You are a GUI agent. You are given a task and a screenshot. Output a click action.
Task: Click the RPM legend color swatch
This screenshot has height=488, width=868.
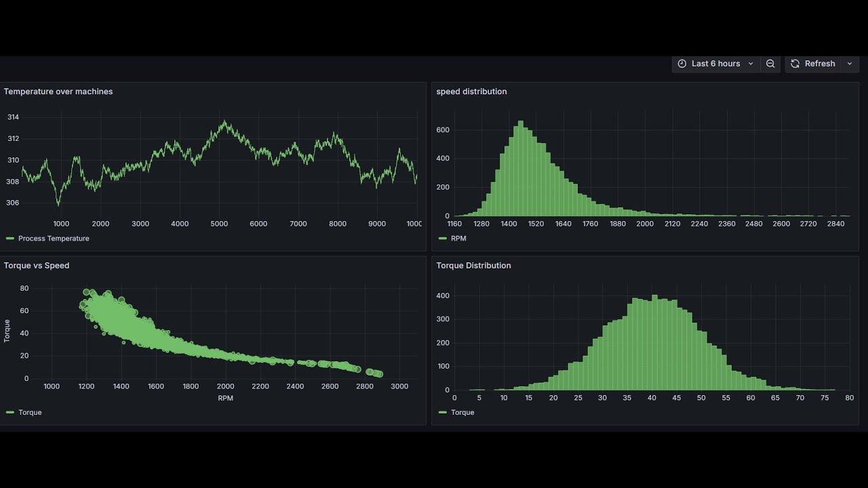pyautogui.click(x=443, y=239)
